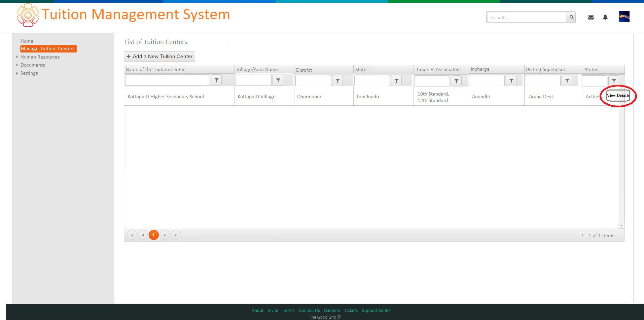Open the notifications bell icon

click(605, 17)
